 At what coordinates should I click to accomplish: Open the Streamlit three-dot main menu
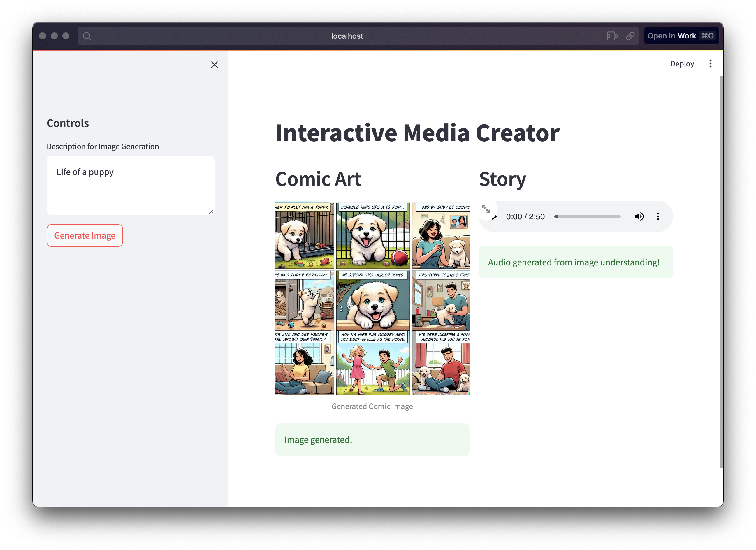click(710, 64)
